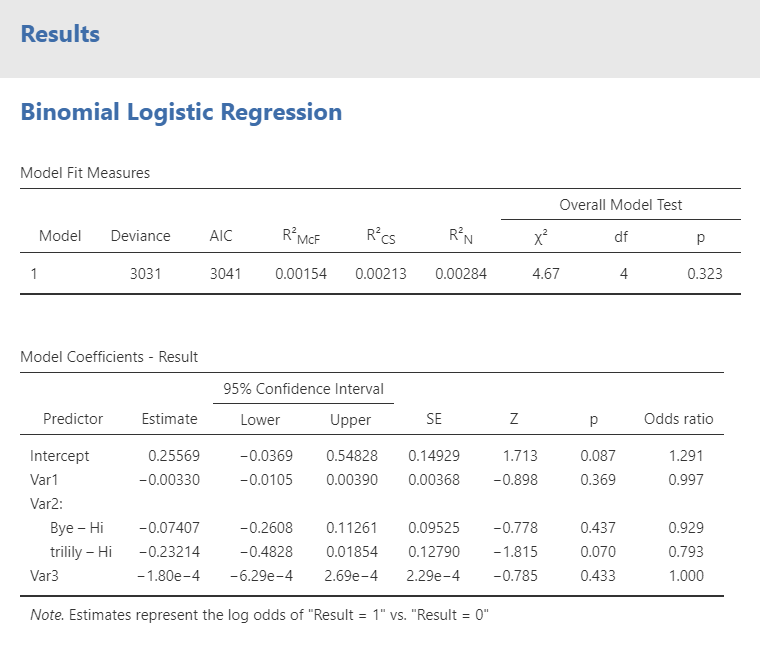Select the Overall Model Test header
Screen dimensions: 760x650
(620, 205)
